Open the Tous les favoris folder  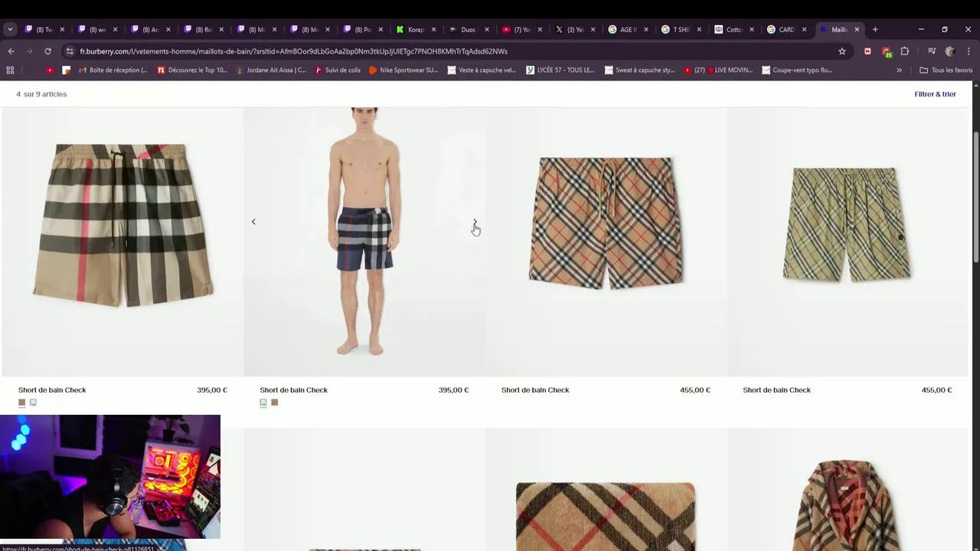946,70
